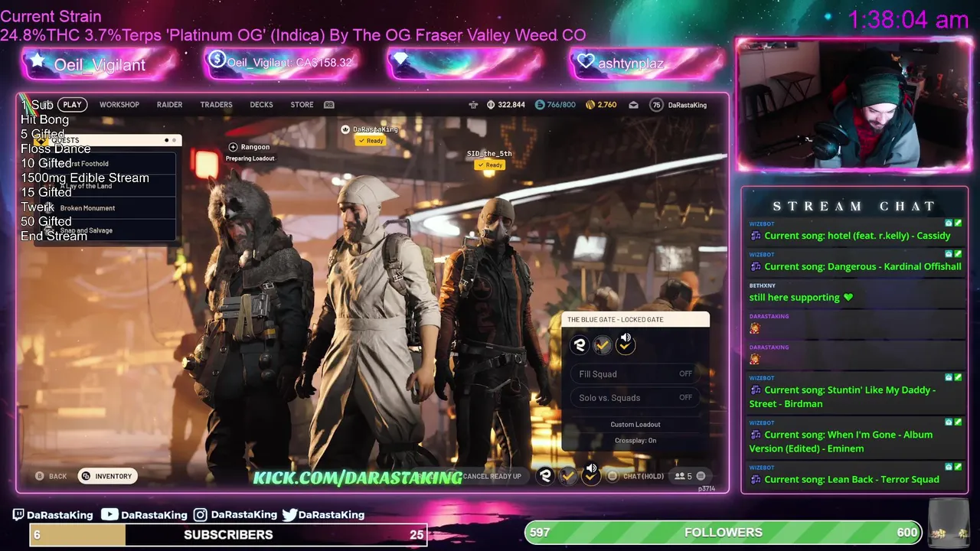980x551 pixels.
Task: Click the ashtynplaz heart banner
Action: tap(647, 64)
